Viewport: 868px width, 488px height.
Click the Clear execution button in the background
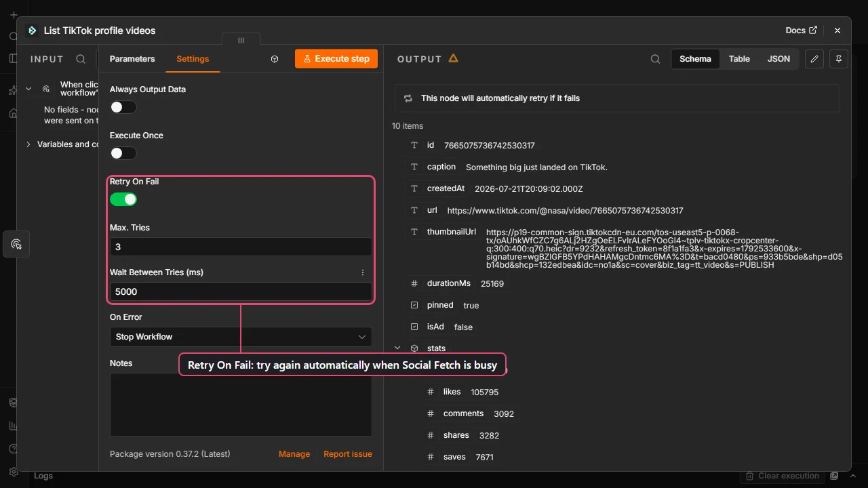point(783,476)
